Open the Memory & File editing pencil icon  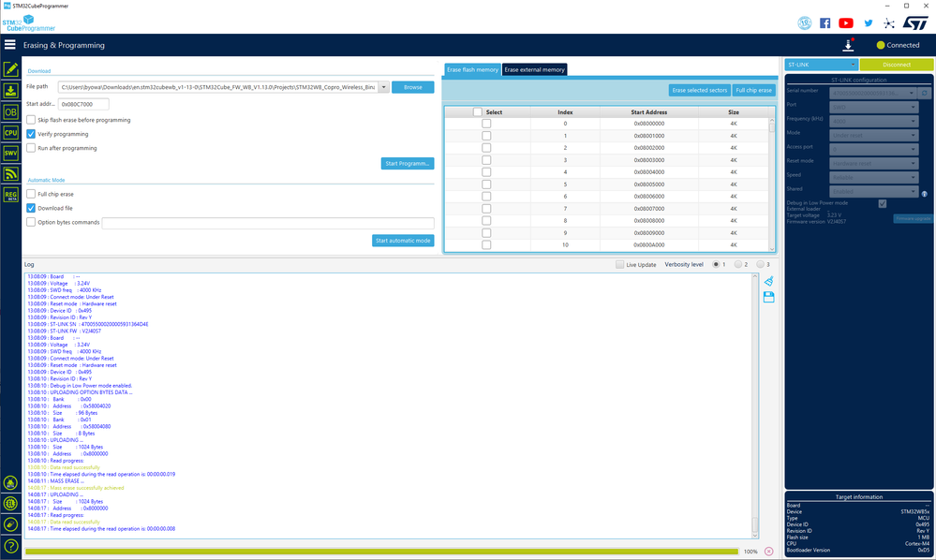tap(10, 70)
